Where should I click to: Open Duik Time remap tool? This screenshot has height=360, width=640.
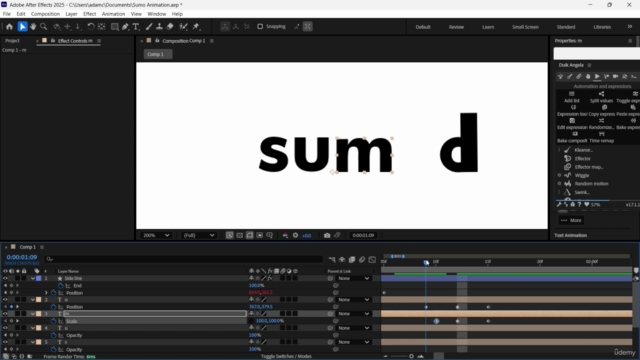[601, 137]
